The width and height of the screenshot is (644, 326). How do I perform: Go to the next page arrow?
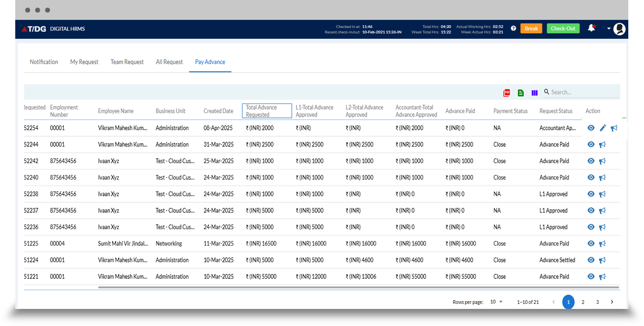pyautogui.click(x=612, y=302)
